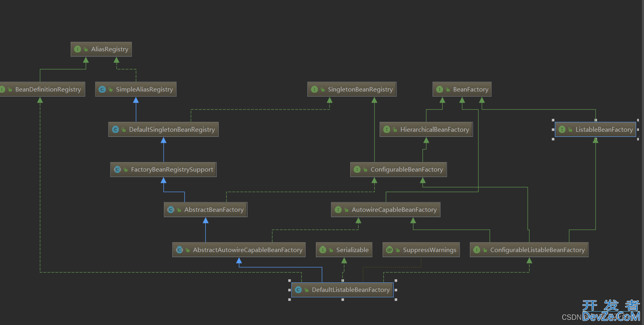Click the public lock icon on SingletonBeanRegistry node
Image resolution: width=644 pixels, height=325 pixels.
click(323, 90)
